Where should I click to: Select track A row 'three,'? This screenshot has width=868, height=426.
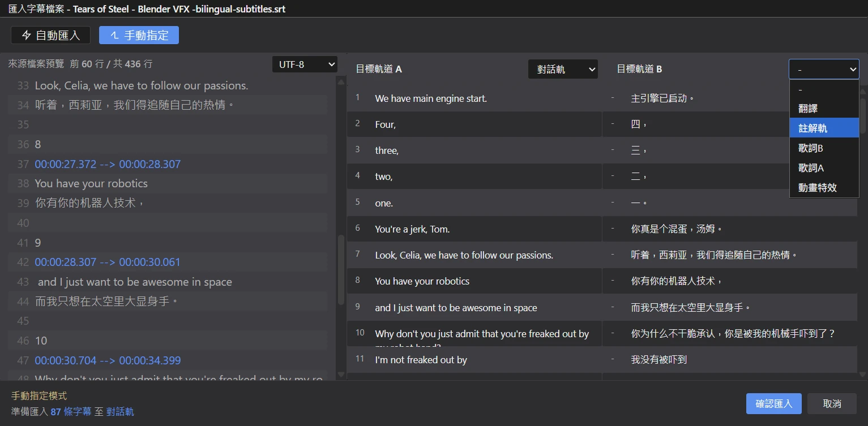(x=474, y=150)
